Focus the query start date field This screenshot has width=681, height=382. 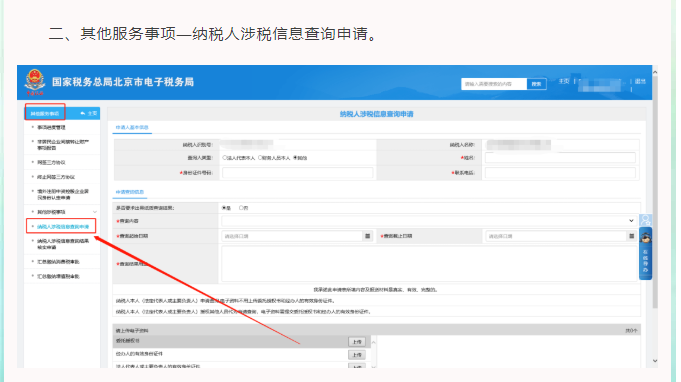pyautogui.click(x=292, y=236)
